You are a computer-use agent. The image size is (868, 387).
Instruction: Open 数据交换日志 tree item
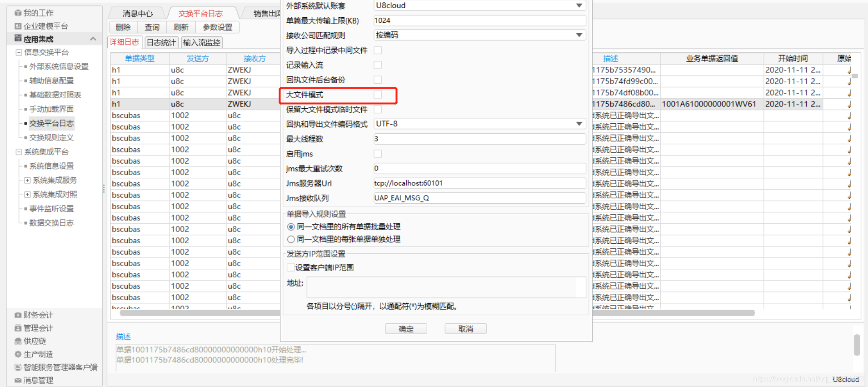51,223
